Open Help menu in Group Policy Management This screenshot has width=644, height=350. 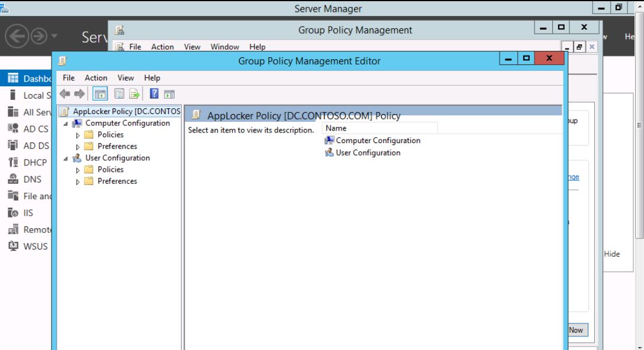click(x=257, y=47)
